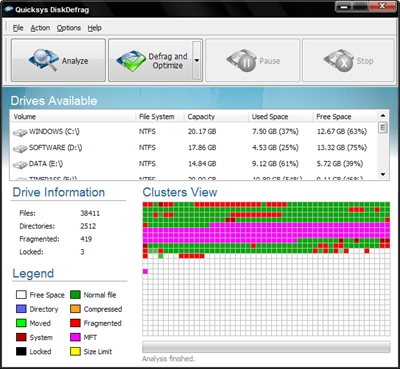Click the Size Limit legend swatch

tap(75, 351)
